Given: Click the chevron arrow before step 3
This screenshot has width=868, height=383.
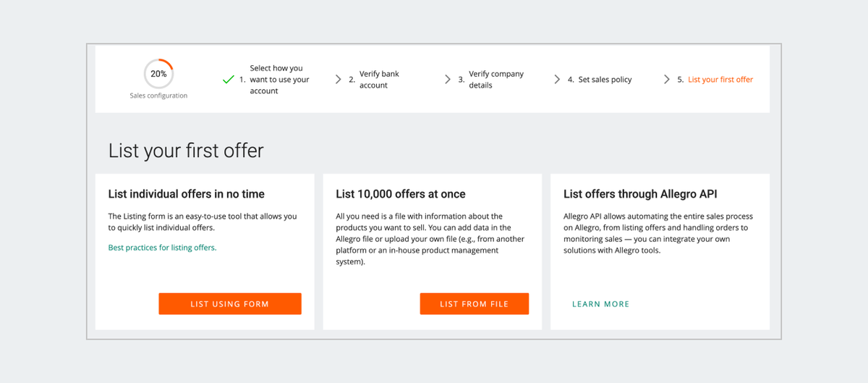Looking at the screenshot, I should click(x=448, y=80).
